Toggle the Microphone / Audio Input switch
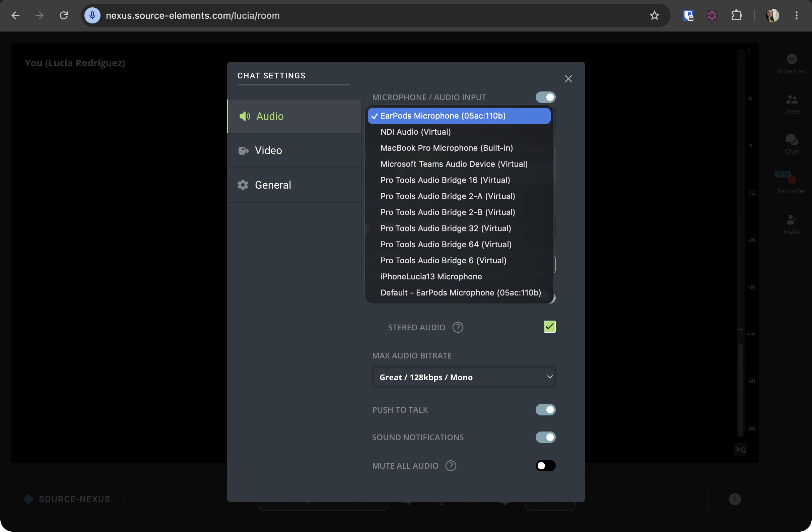This screenshot has height=532, width=812. coord(545,97)
